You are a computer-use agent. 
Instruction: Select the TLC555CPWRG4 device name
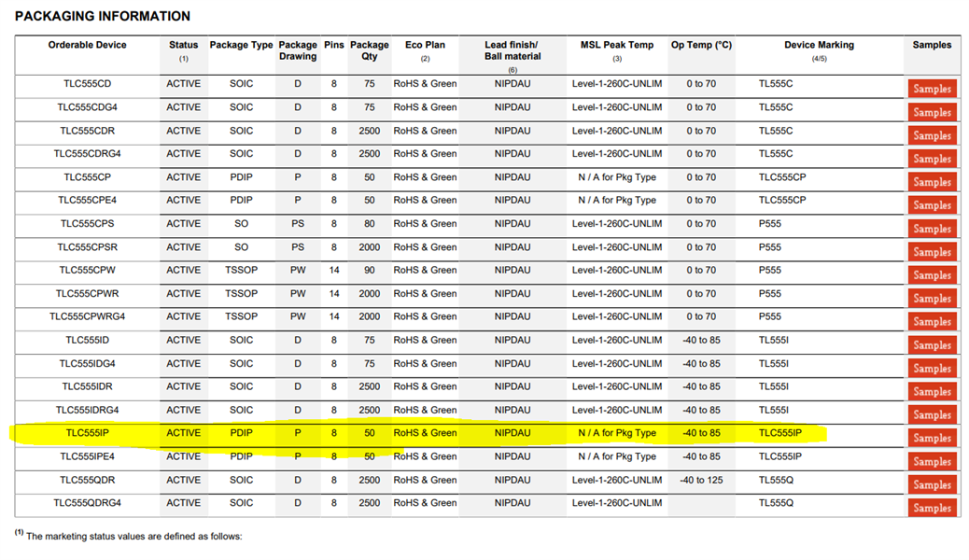(x=87, y=315)
